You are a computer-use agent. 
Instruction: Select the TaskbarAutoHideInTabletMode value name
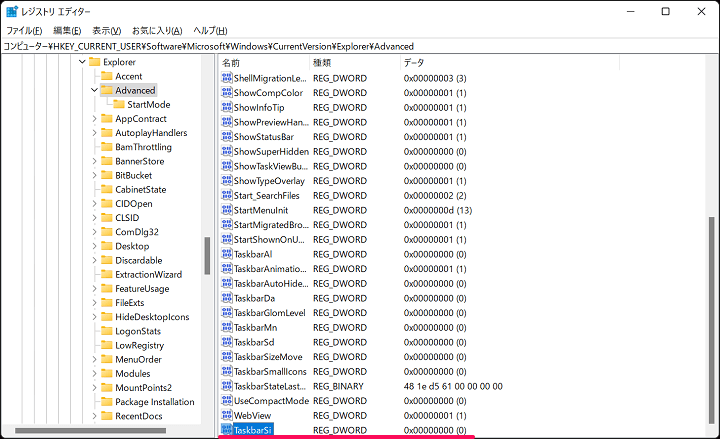(271, 283)
